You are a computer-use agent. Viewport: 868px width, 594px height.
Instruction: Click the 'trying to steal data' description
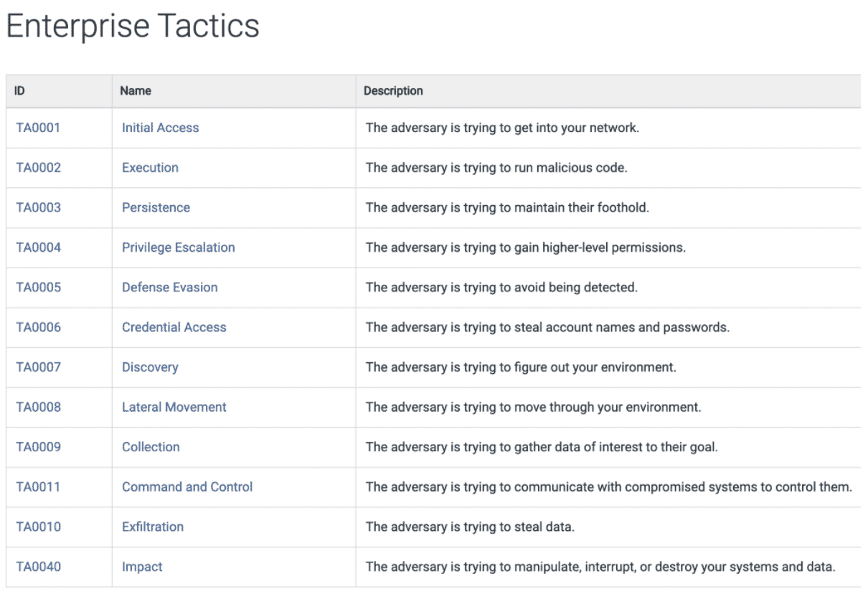tap(470, 527)
